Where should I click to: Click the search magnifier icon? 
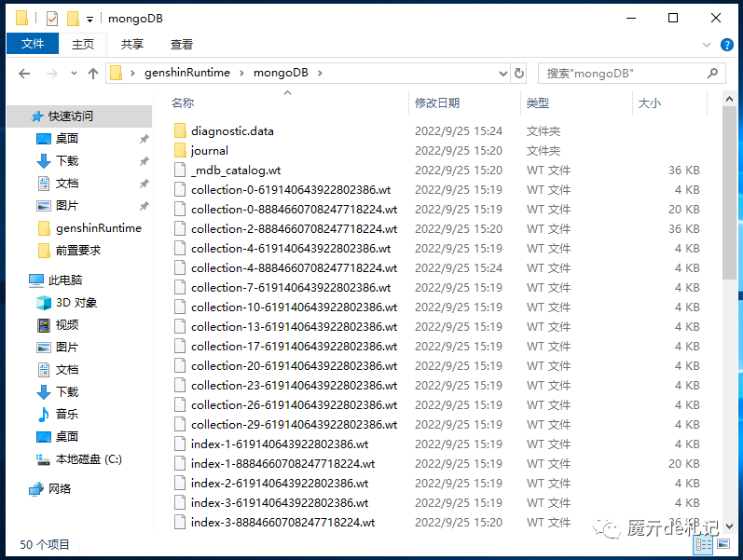[x=712, y=73]
